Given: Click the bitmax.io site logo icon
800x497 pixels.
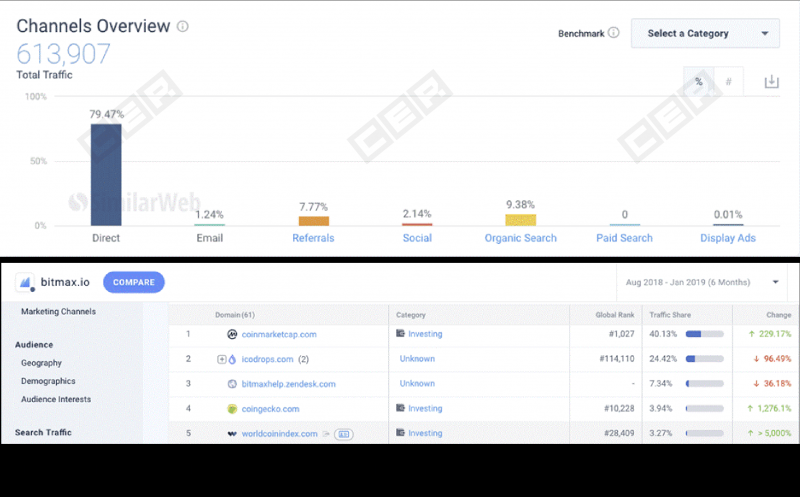Looking at the screenshot, I should pyautogui.click(x=25, y=282).
